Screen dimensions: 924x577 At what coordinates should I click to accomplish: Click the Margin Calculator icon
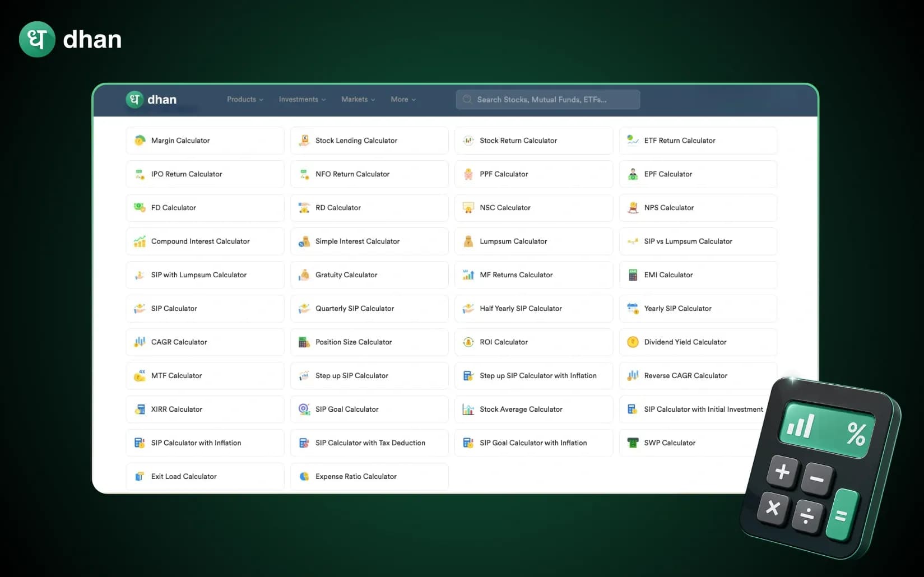click(140, 141)
